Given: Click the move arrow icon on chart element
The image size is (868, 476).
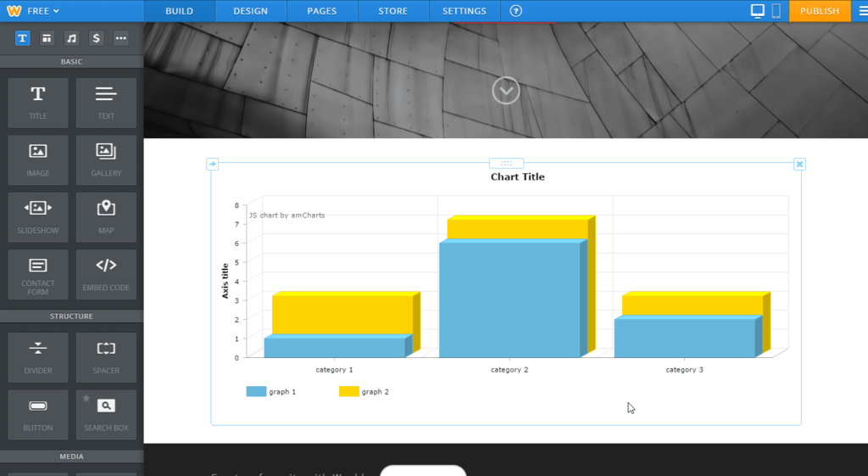Looking at the screenshot, I should (x=213, y=164).
